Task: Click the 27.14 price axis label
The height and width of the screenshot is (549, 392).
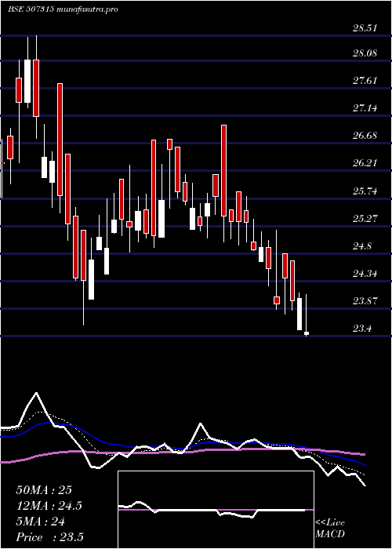Action: click(365, 108)
